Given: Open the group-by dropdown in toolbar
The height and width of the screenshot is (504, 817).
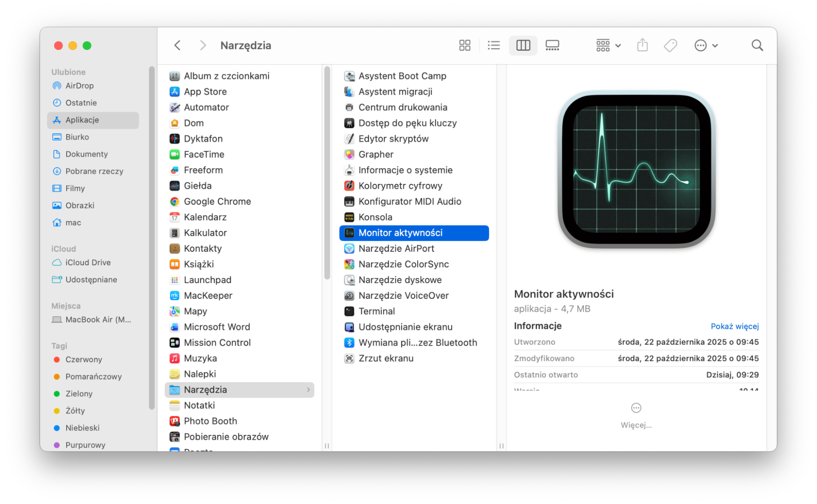Looking at the screenshot, I should point(608,45).
